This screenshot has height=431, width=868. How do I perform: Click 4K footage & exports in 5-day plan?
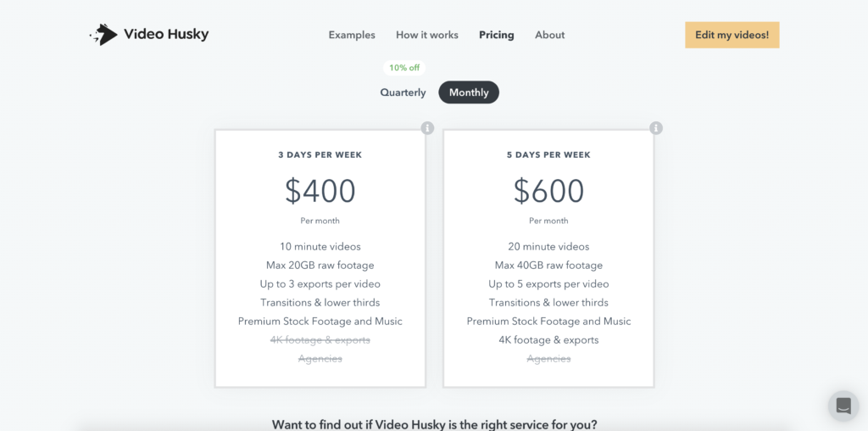coord(549,340)
